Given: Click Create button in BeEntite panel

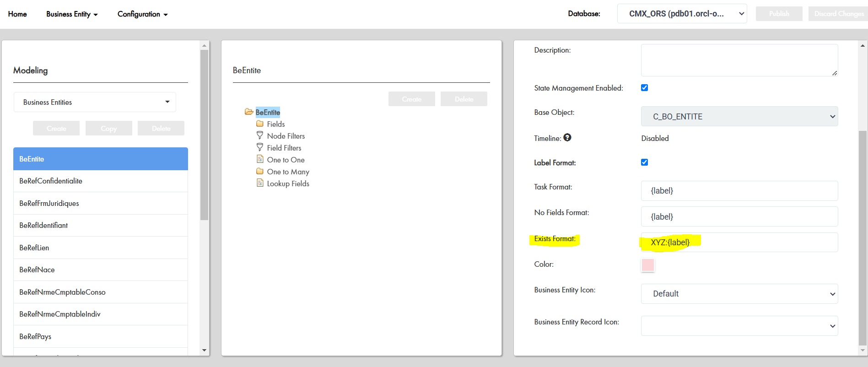Looking at the screenshot, I should [412, 99].
